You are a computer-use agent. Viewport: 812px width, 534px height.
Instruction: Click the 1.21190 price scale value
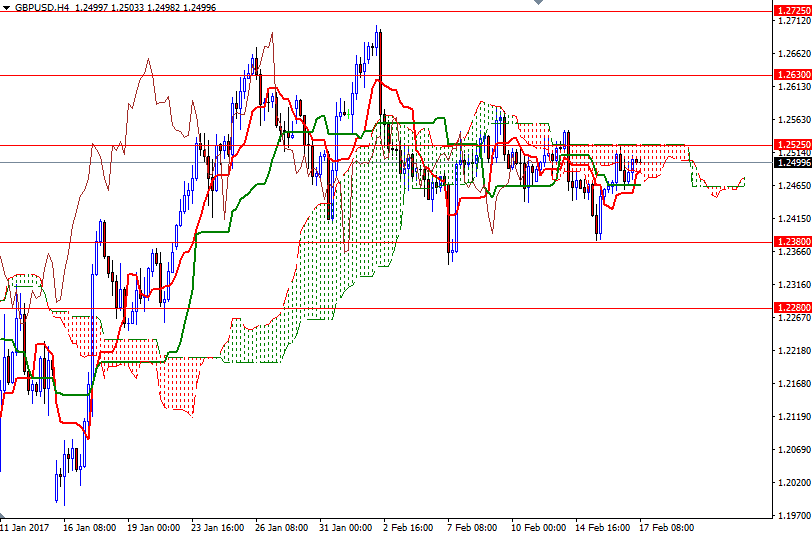[x=794, y=416]
